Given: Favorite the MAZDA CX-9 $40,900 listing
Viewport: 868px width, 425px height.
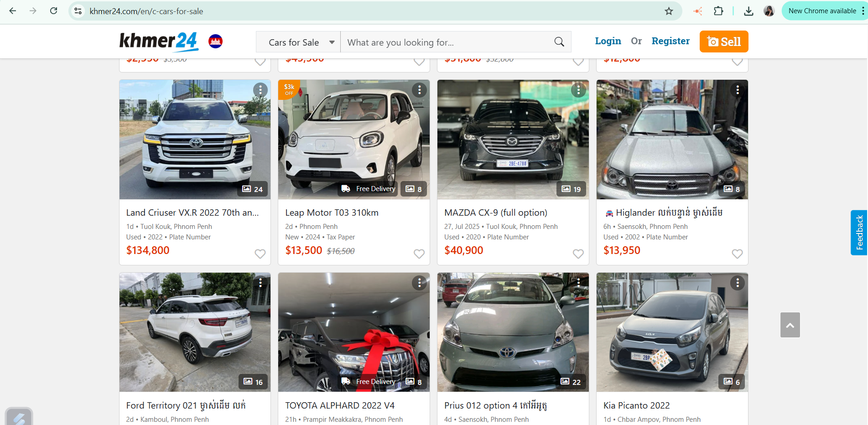Looking at the screenshot, I should click(x=578, y=254).
